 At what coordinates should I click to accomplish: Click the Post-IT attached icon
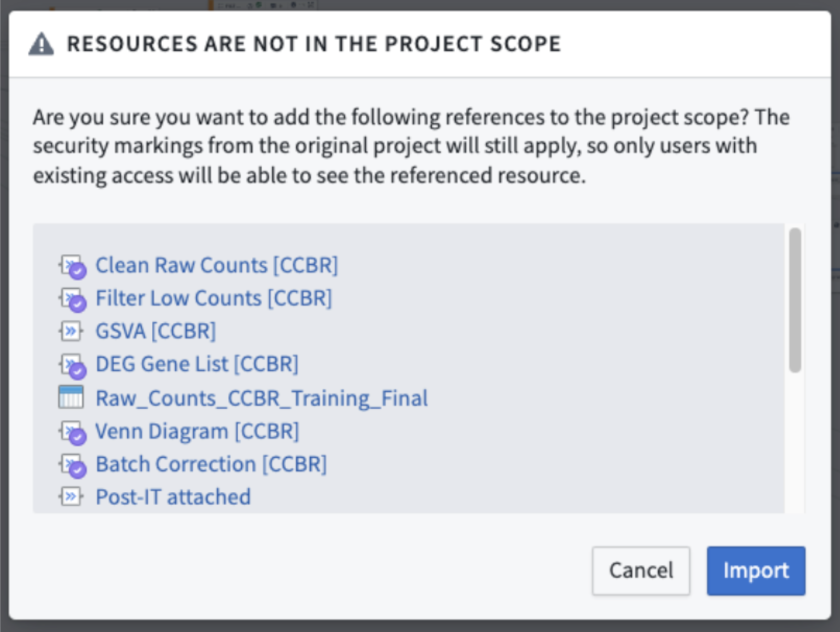[71, 496]
